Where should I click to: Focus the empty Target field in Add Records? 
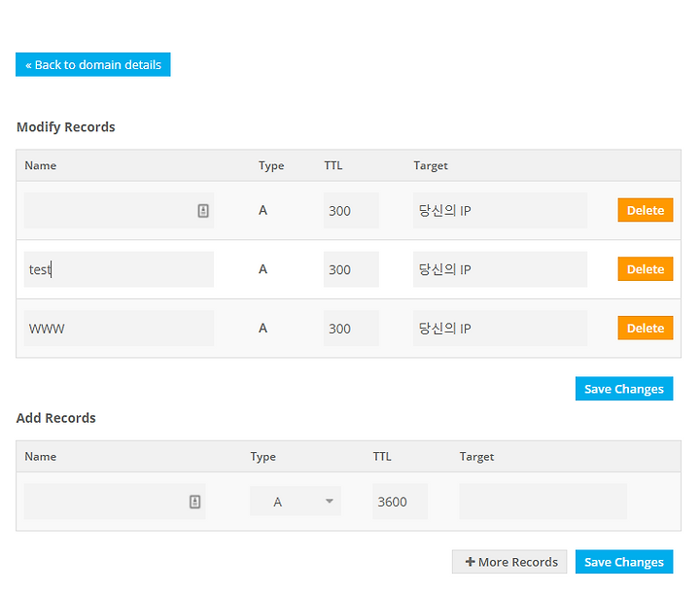tap(543, 502)
